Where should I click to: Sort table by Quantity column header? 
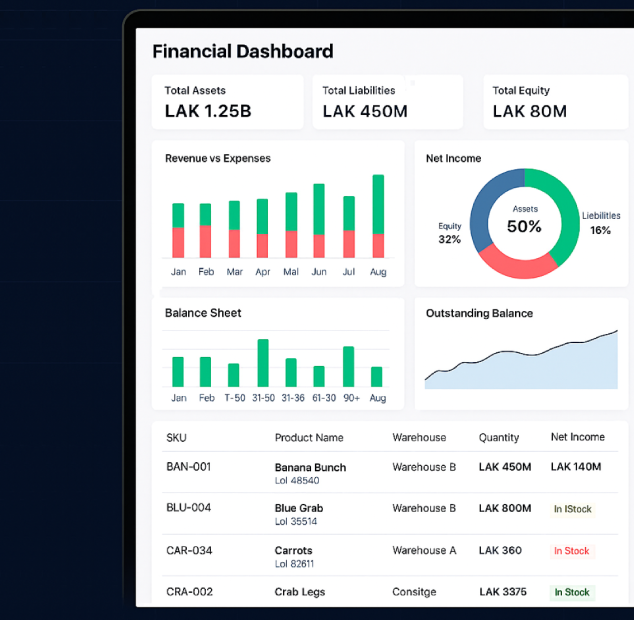499,437
